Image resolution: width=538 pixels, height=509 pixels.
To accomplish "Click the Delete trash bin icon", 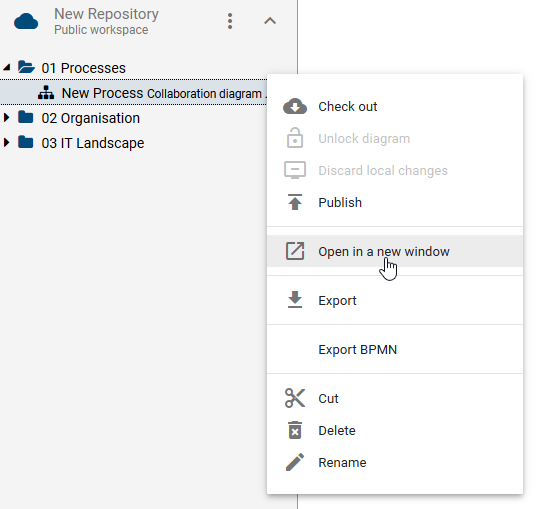I will click(295, 430).
